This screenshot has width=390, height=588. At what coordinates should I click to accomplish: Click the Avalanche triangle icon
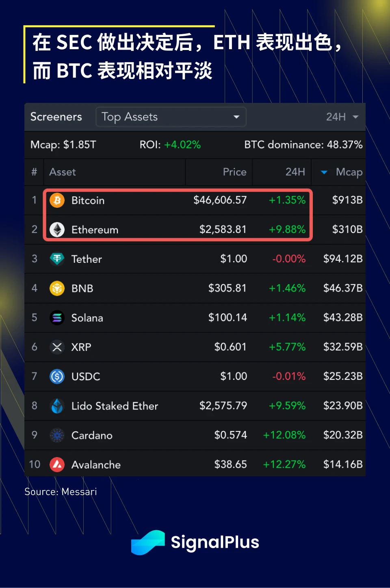tap(57, 464)
